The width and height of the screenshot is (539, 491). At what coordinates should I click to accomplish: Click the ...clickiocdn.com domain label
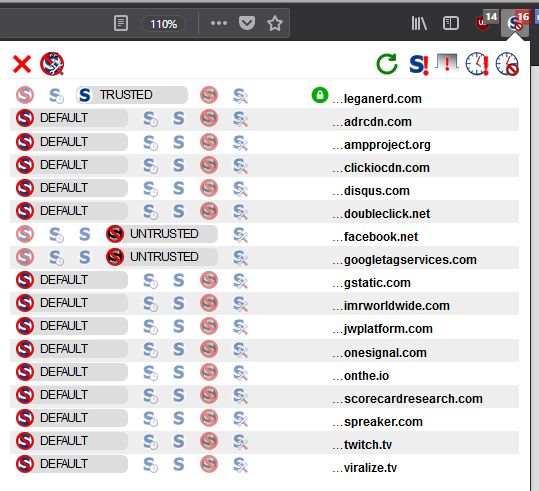pyautogui.click(x=381, y=168)
